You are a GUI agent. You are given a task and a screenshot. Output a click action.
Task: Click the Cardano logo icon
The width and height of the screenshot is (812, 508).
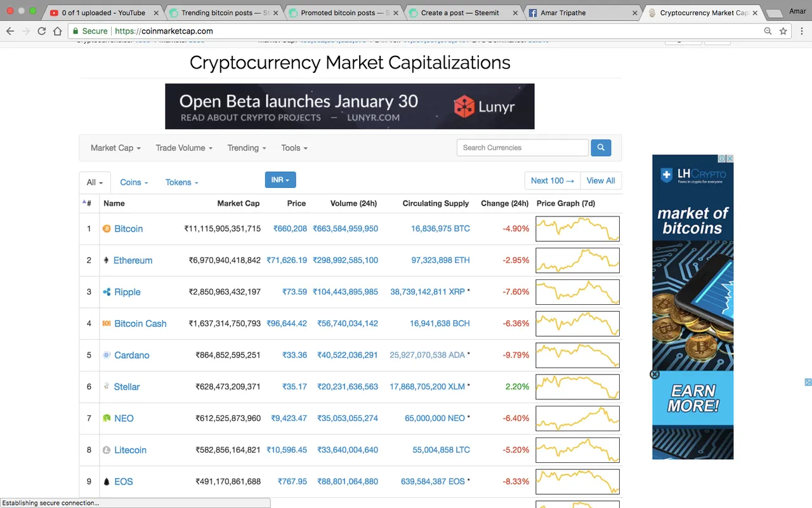point(107,355)
